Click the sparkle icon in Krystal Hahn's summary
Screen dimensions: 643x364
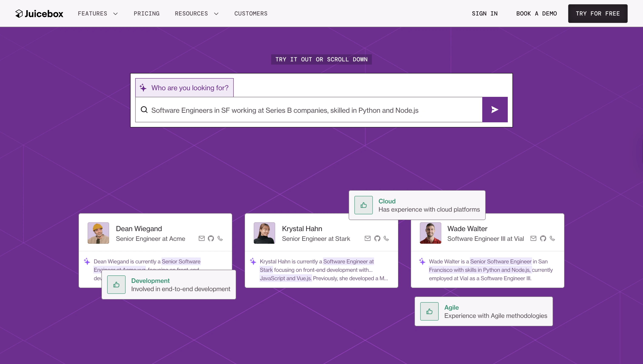[x=253, y=261]
